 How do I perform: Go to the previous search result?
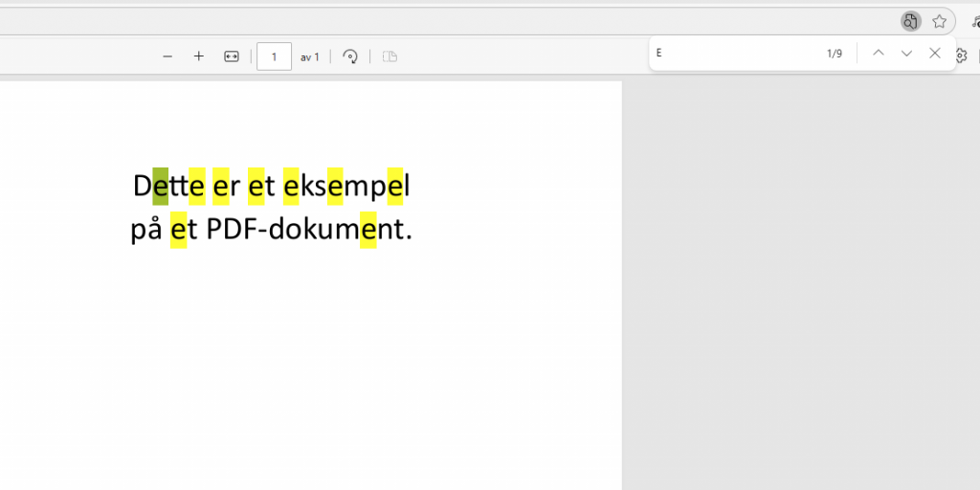pyautogui.click(x=879, y=54)
